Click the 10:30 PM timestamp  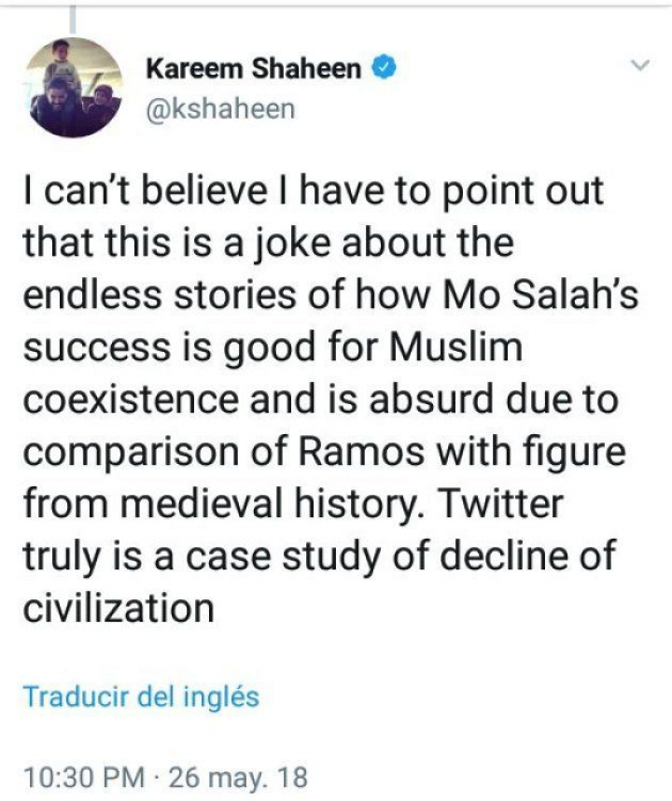[83, 777]
